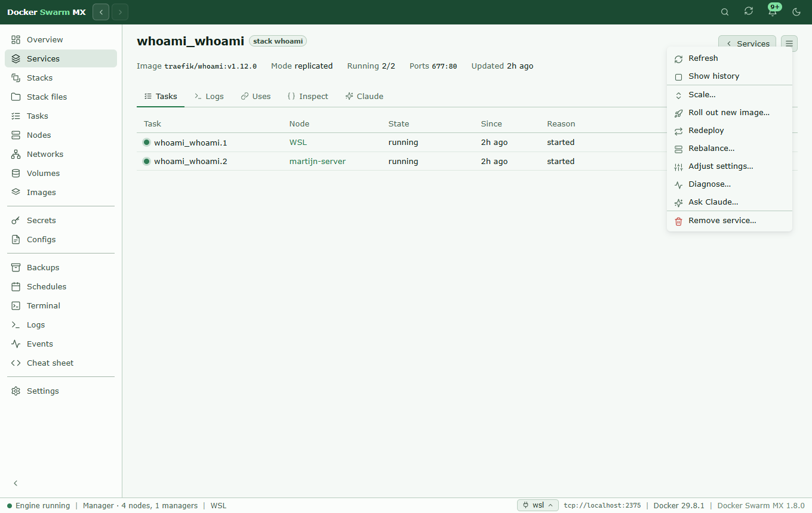Select Scale... in the actions menu
This screenshot has width=812, height=513.
click(730, 94)
